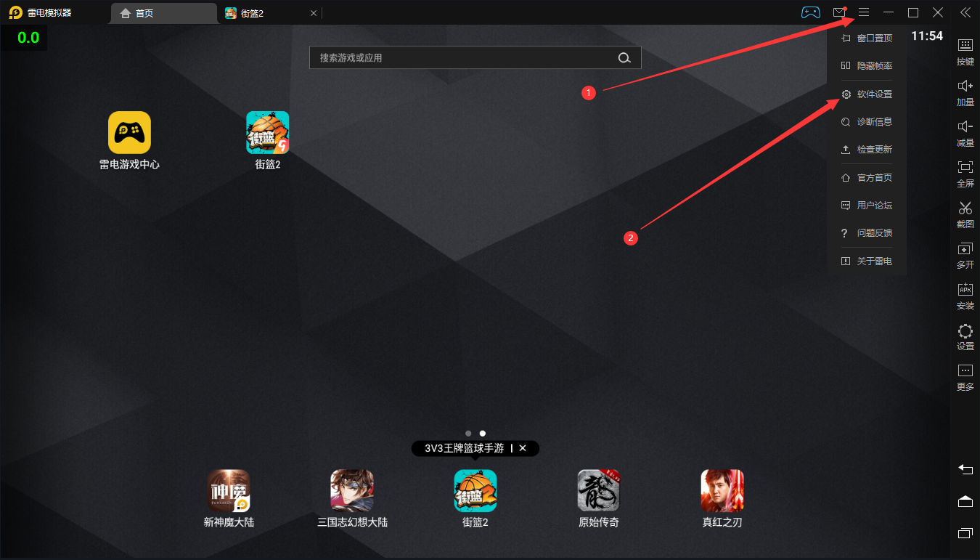The image size is (980, 560).
Task: Open 软件设置 from the menu
Action: point(866,94)
